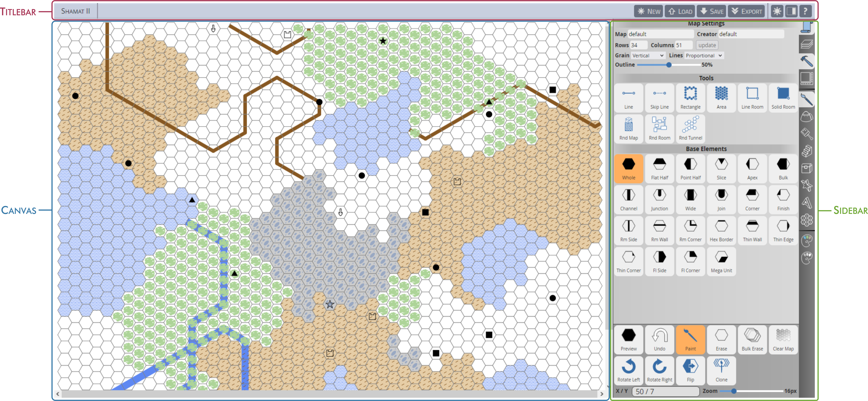Open the hammer tools sidebar tab
This screenshot has width=868, height=401.
(x=806, y=61)
